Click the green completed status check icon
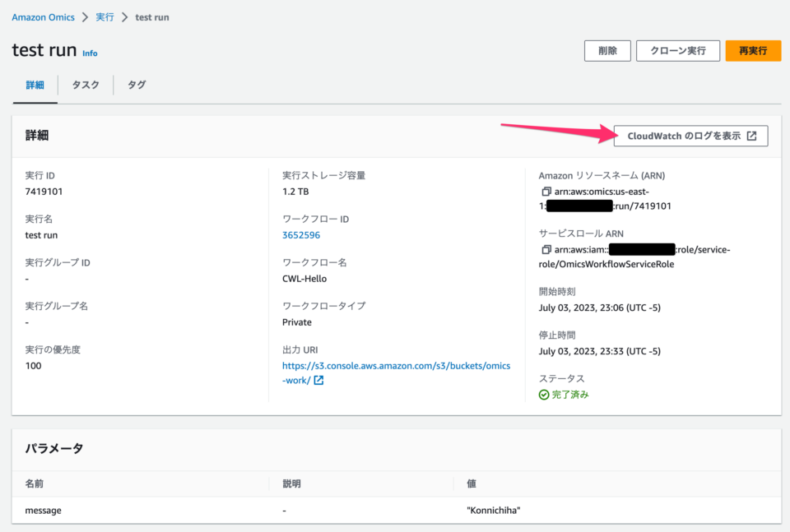This screenshot has height=532, width=790. point(544,395)
